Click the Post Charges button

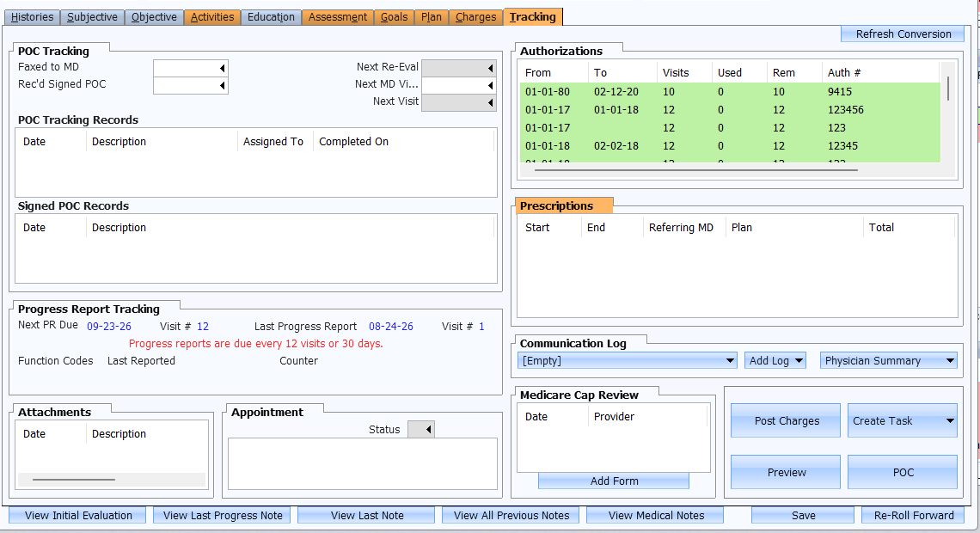pos(787,420)
